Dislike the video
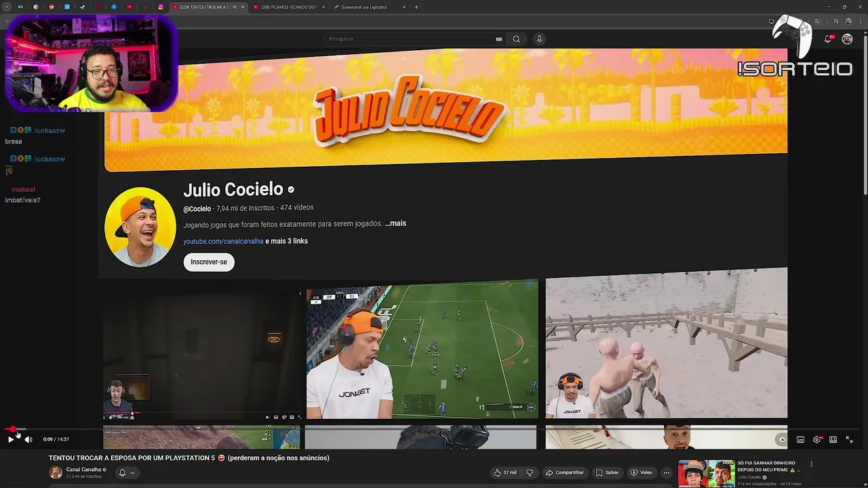 [530, 472]
